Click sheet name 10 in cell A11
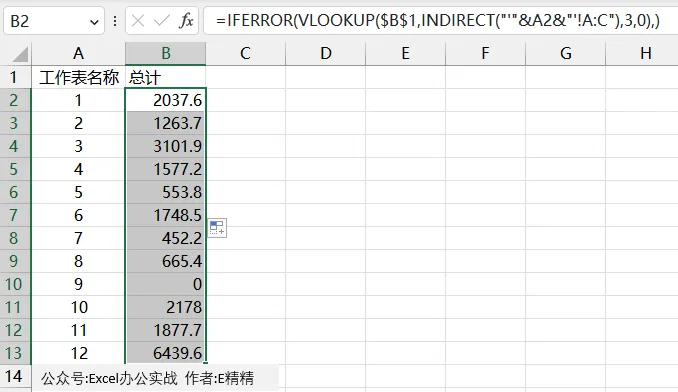The height and width of the screenshot is (392, 678). pos(78,307)
